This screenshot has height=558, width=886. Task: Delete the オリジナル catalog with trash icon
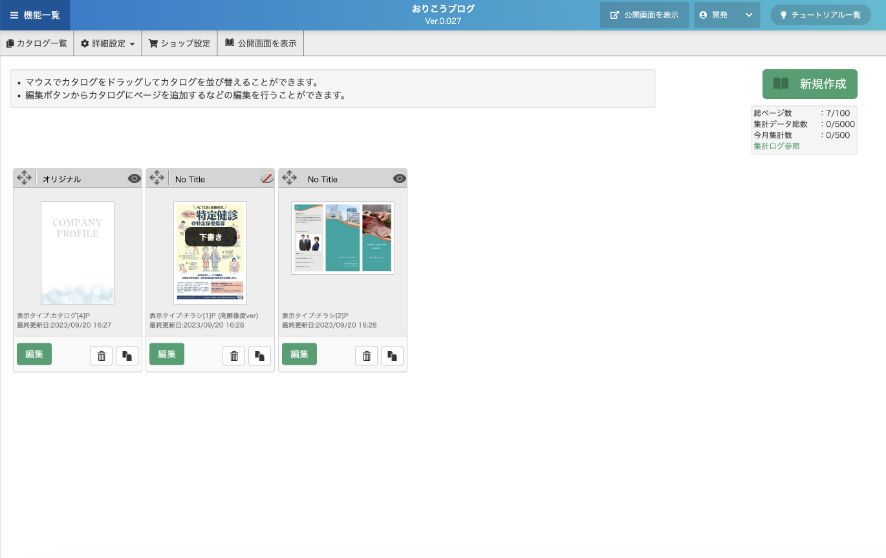[x=101, y=356]
